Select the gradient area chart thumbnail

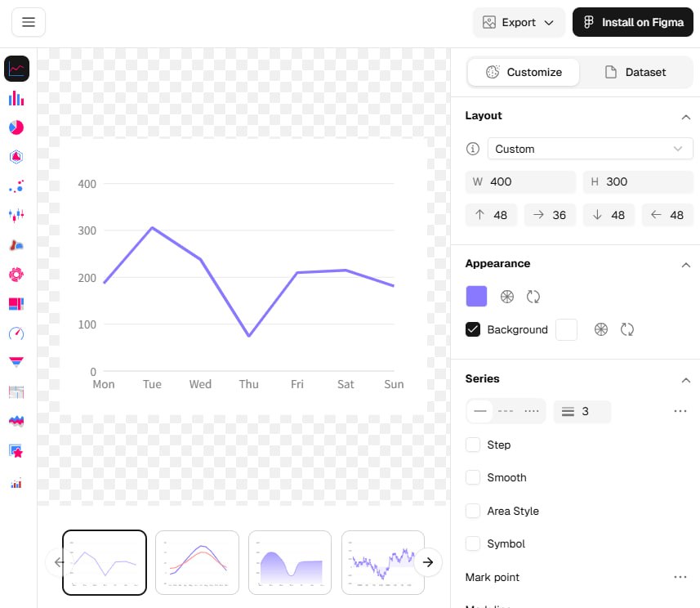click(x=290, y=562)
